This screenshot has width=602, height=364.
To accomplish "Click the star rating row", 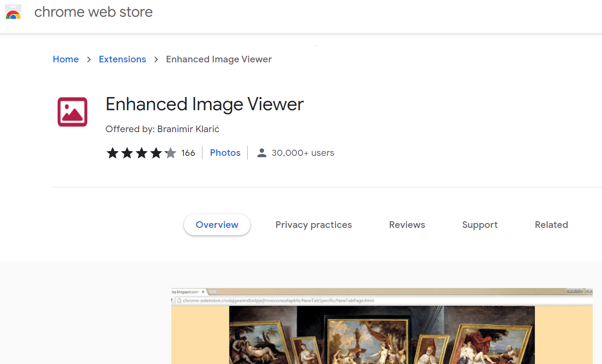I will pyautogui.click(x=141, y=153).
